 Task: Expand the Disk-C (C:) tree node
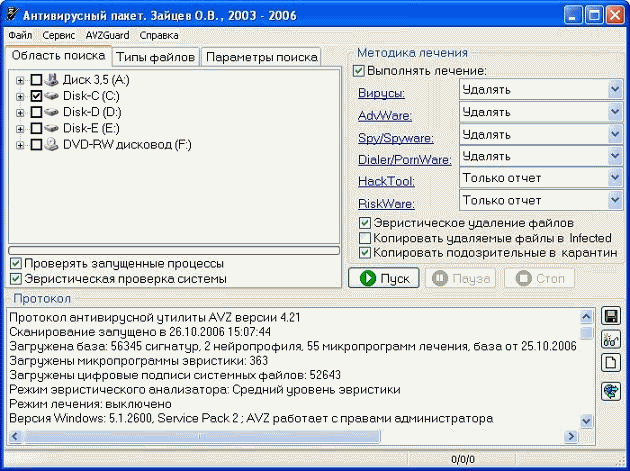[x=20, y=96]
